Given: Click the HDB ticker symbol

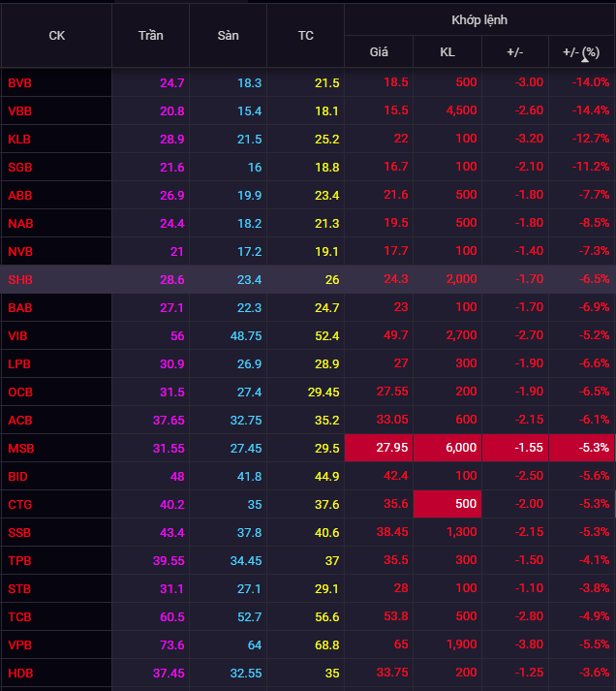Looking at the screenshot, I should 20,674.
